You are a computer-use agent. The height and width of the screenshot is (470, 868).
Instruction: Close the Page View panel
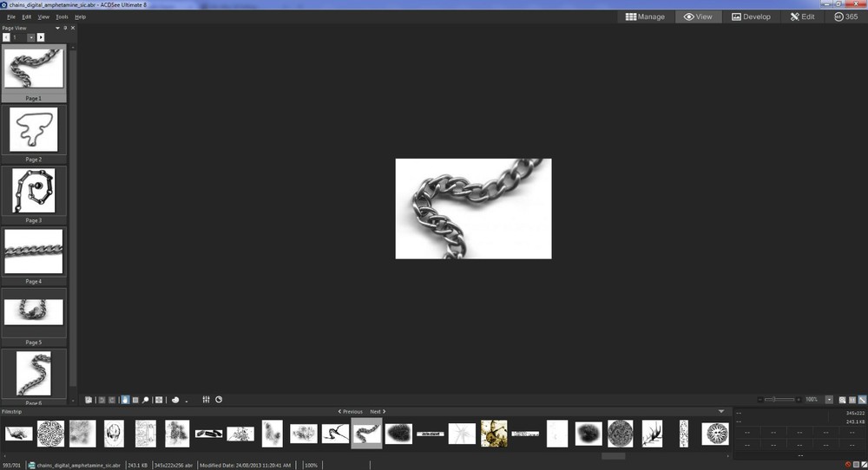pyautogui.click(x=73, y=28)
